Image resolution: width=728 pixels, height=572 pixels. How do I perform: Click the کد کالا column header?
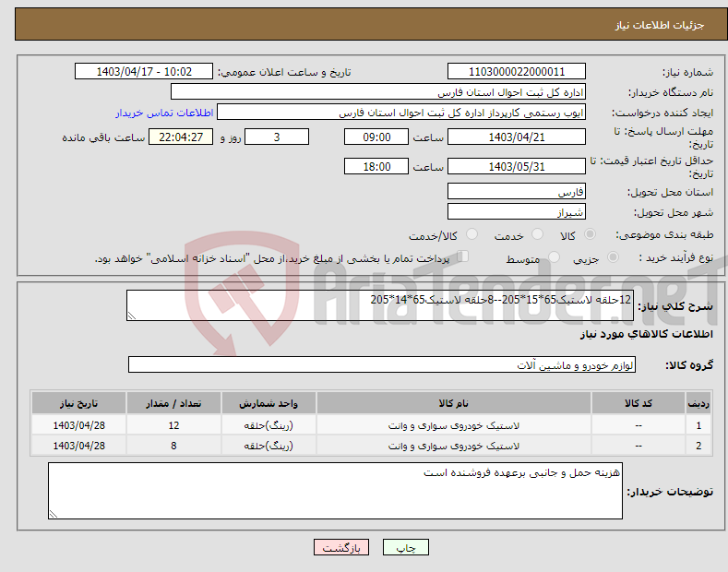point(638,403)
